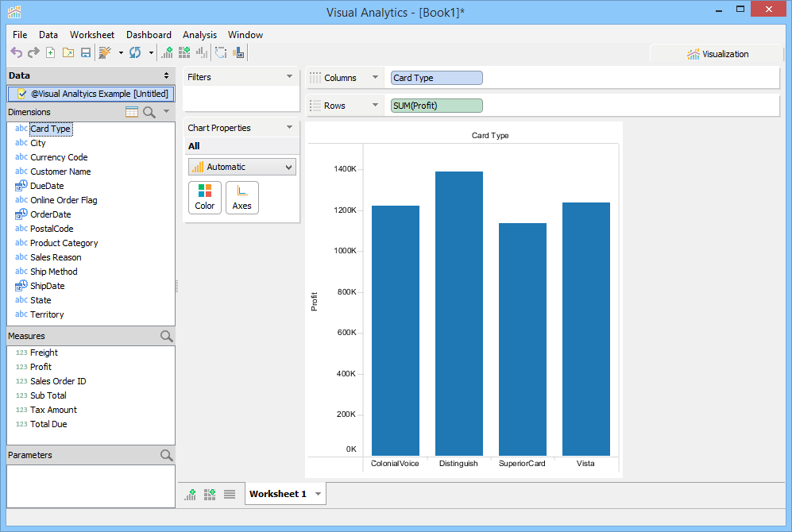Open the dropdown arrow beside the refresh icon
This screenshot has height=532, width=792.
pyautogui.click(x=151, y=52)
